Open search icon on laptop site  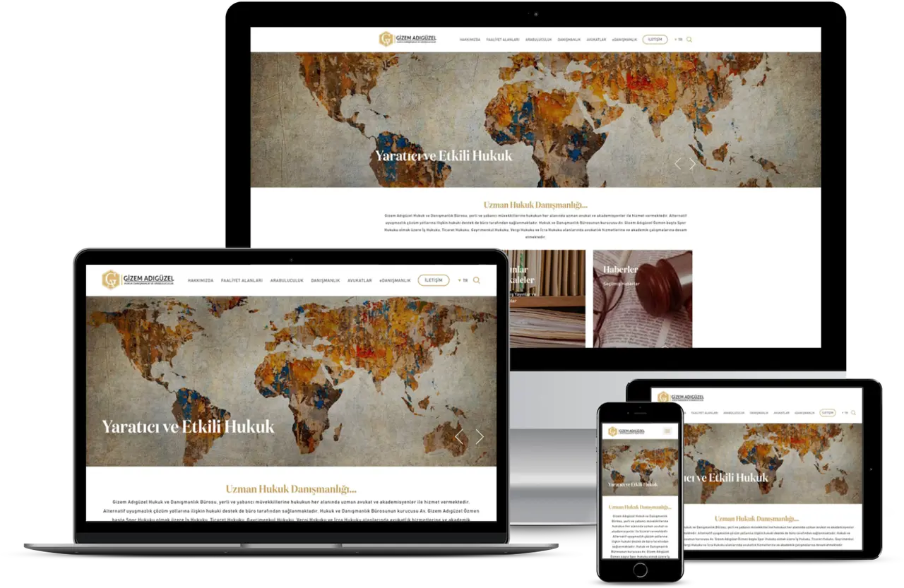[477, 280]
